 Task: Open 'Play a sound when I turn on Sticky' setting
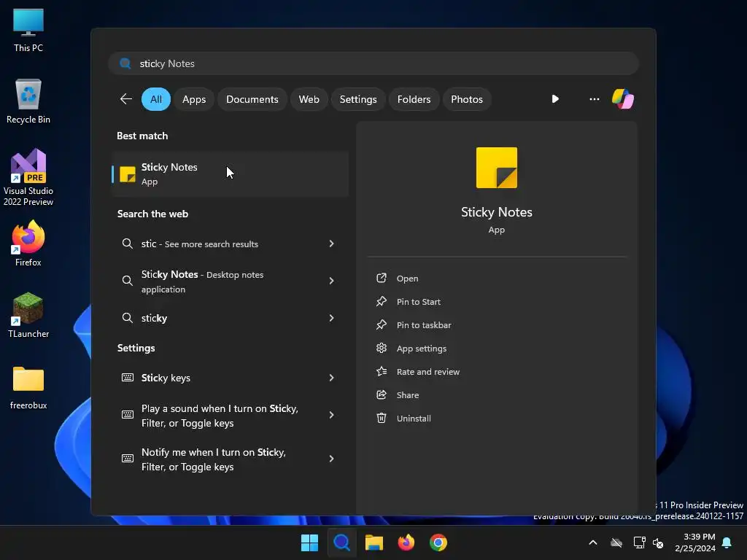tap(231, 416)
